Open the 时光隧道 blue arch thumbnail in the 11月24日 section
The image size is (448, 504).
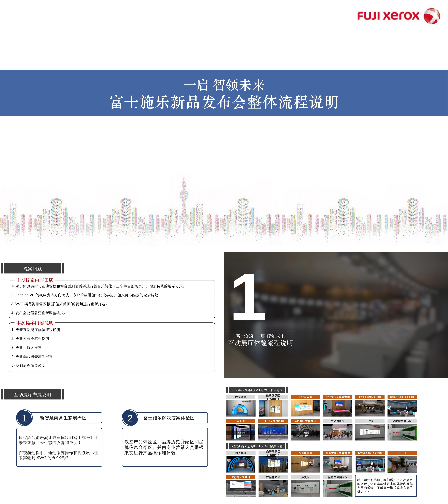(241, 464)
